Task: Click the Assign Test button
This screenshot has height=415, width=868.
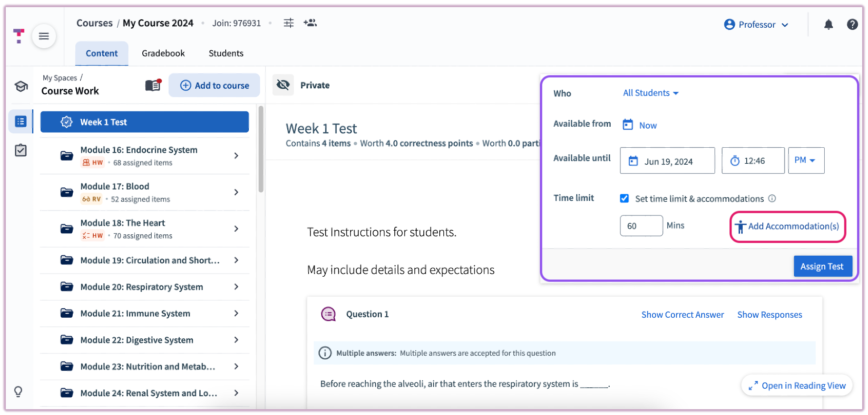Action: pyautogui.click(x=823, y=266)
